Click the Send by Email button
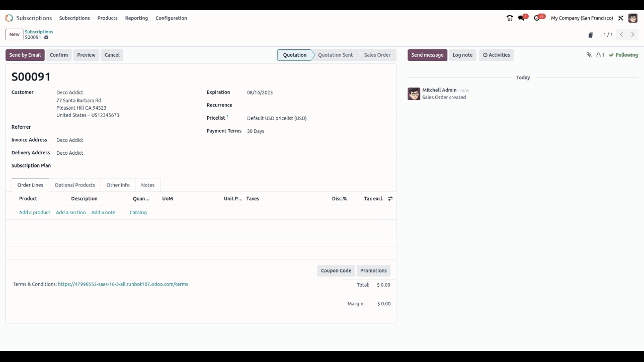644x362 pixels. 25,55
